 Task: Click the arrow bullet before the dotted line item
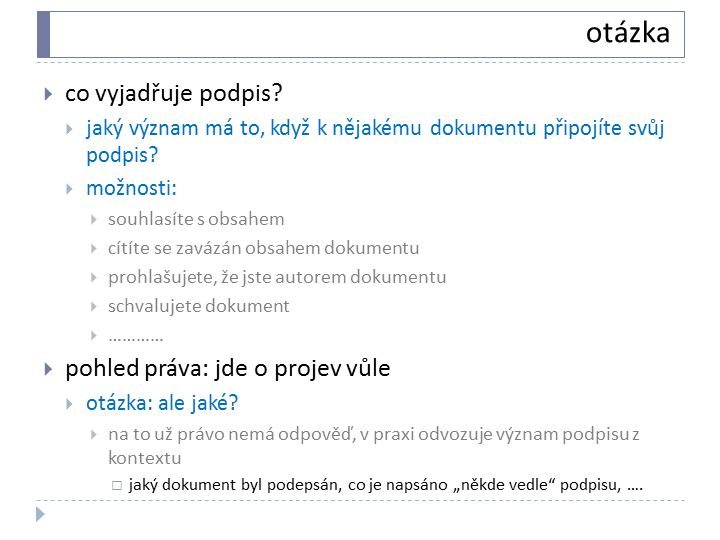pyautogui.click(x=94, y=335)
